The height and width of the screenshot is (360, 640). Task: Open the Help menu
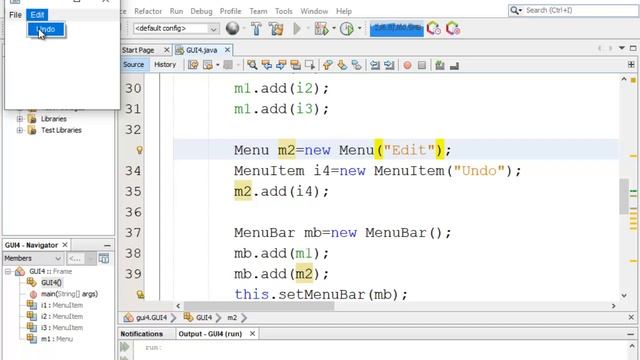click(x=344, y=11)
